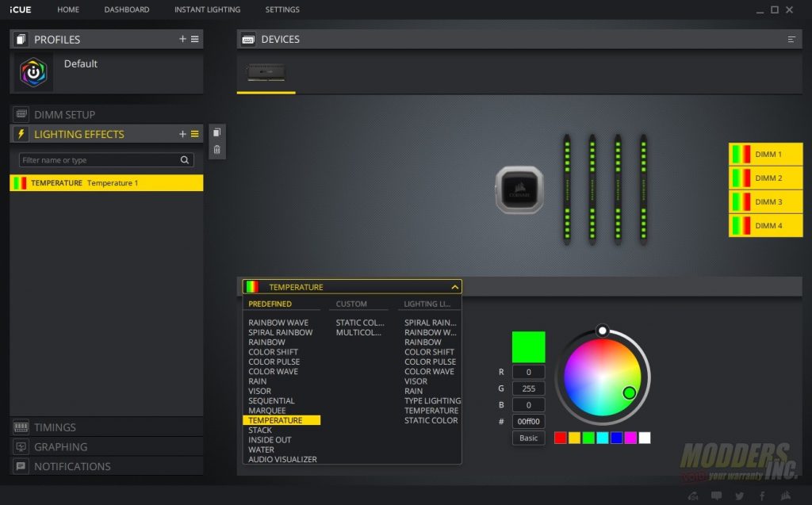
Task: Click the G value field
Action: click(528, 388)
